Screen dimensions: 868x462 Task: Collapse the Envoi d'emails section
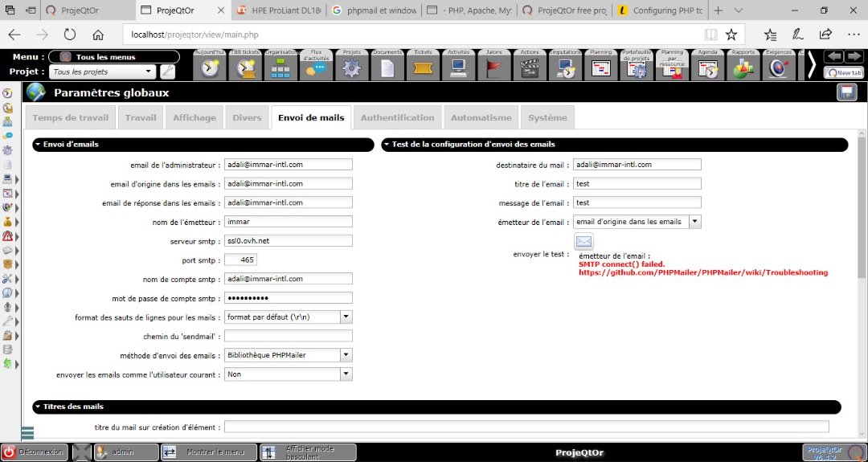point(39,145)
